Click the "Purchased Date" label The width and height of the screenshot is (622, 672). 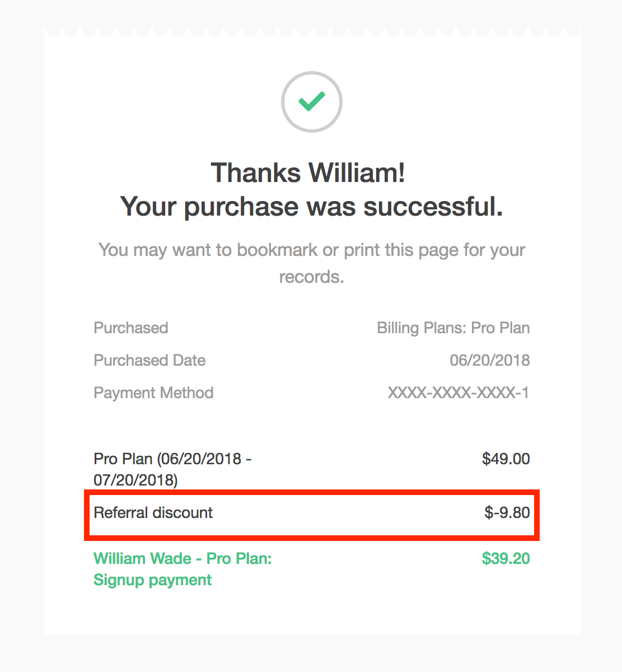pos(149,360)
